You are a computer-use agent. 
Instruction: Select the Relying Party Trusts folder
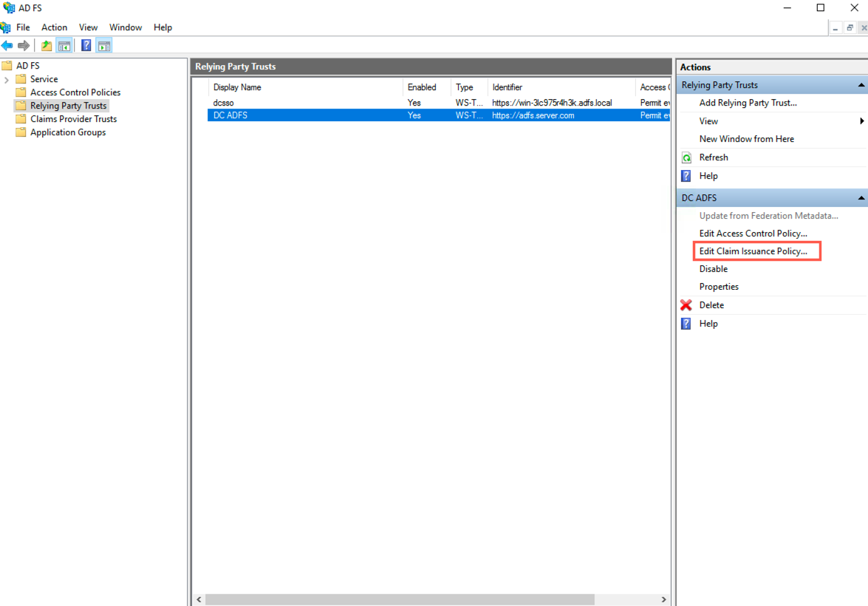click(69, 105)
